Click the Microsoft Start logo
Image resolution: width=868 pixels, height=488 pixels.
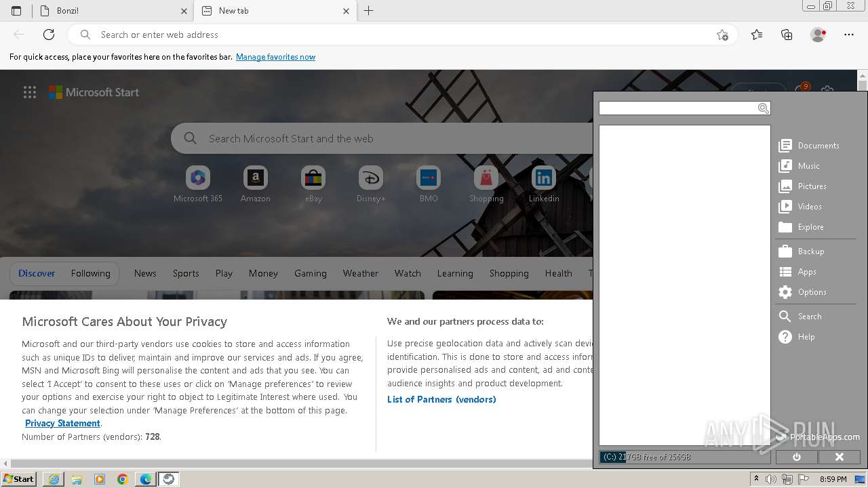[94, 93]
